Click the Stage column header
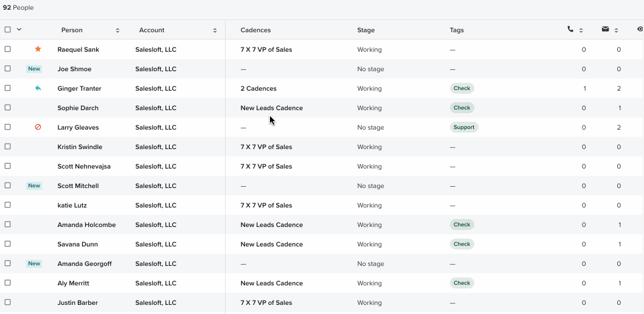 [365, 30]
